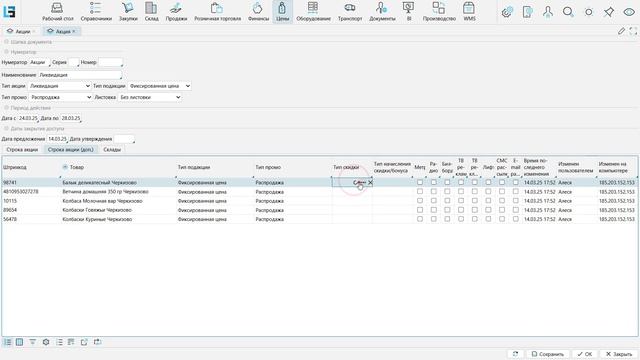The width and height of the screenshot is (640, 360).
Task: Click the export icon in bottom toolbar
Action: [x=84, y=342]
